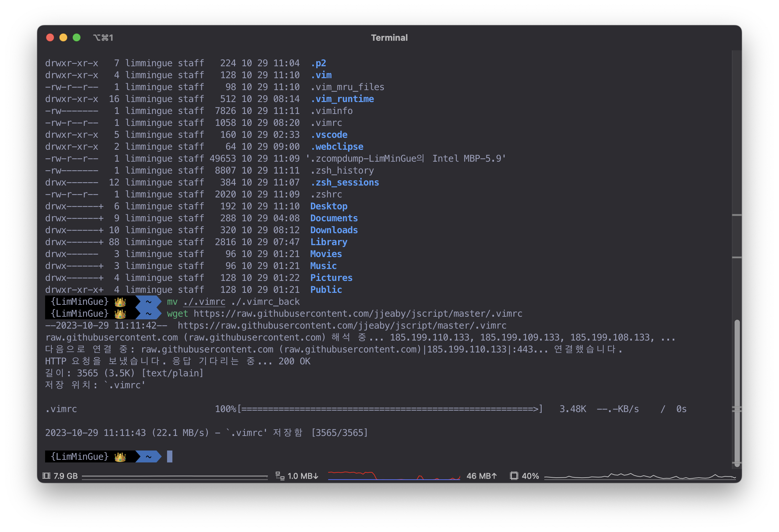
Task: Click the CPU chip icon in status bar
Action: [x=513, y=476]
